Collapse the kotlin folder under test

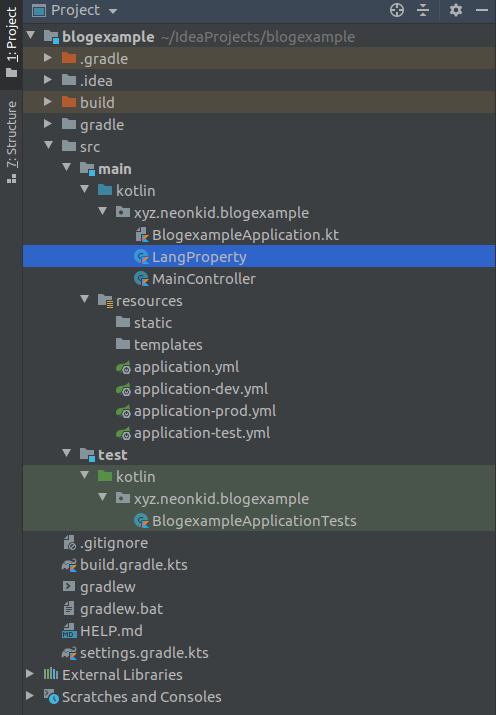pyautogui.click(x=85, y=476)
